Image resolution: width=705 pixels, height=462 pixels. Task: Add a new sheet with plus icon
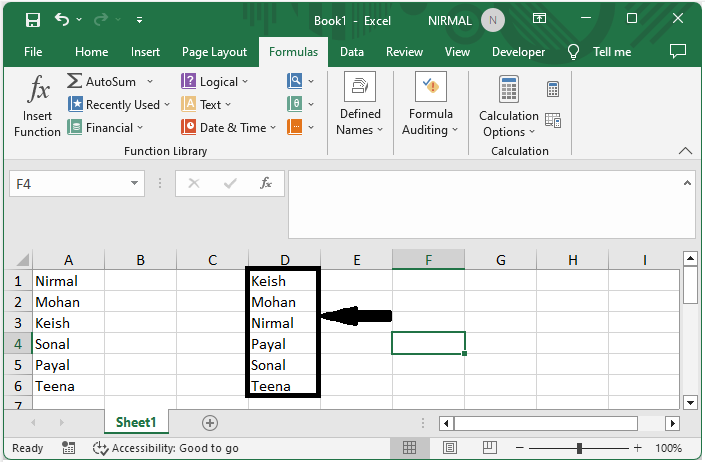(x=210, y=423)
